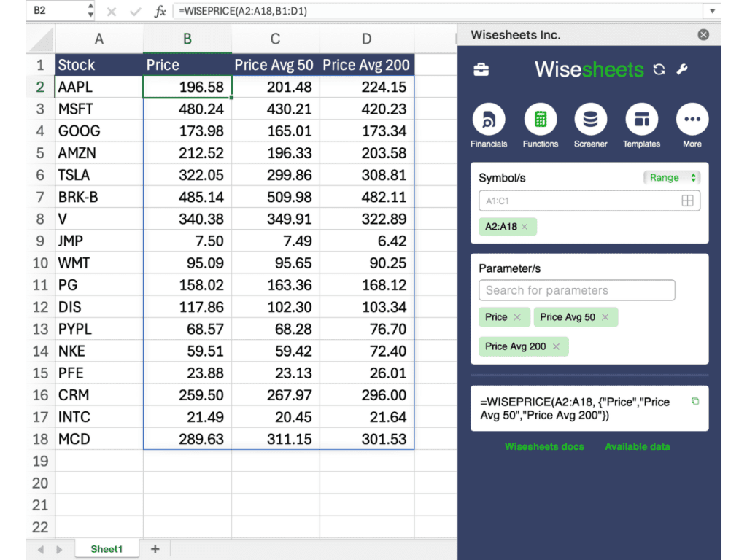Remove the A2:A18 symbol range tag
Screen dimensions: 747x560
click(x=525, y=227)
